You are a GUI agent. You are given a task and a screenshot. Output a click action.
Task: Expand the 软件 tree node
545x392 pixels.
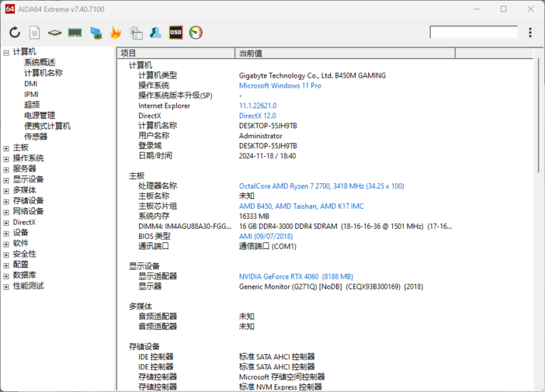pos(6,244)
